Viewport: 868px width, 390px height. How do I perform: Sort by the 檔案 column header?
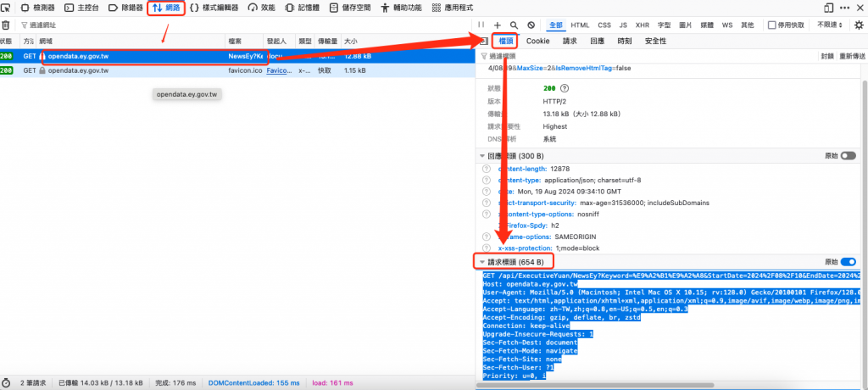pos(244,41)
